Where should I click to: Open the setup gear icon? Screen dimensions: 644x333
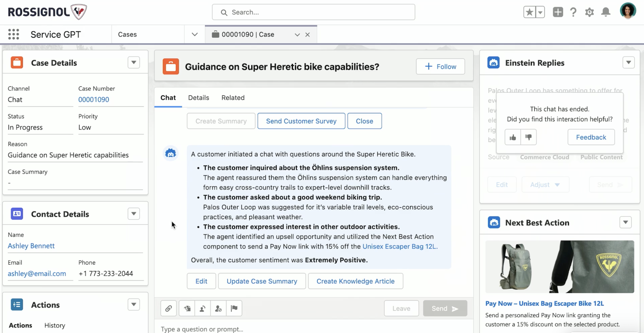tap(589, 12)
